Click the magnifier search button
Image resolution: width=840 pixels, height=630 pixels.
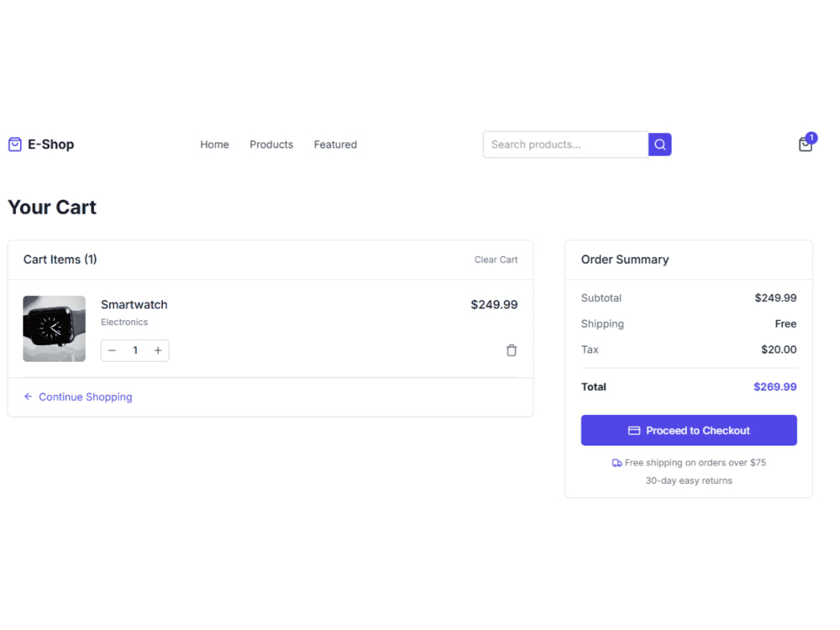[x=659, y=144]
